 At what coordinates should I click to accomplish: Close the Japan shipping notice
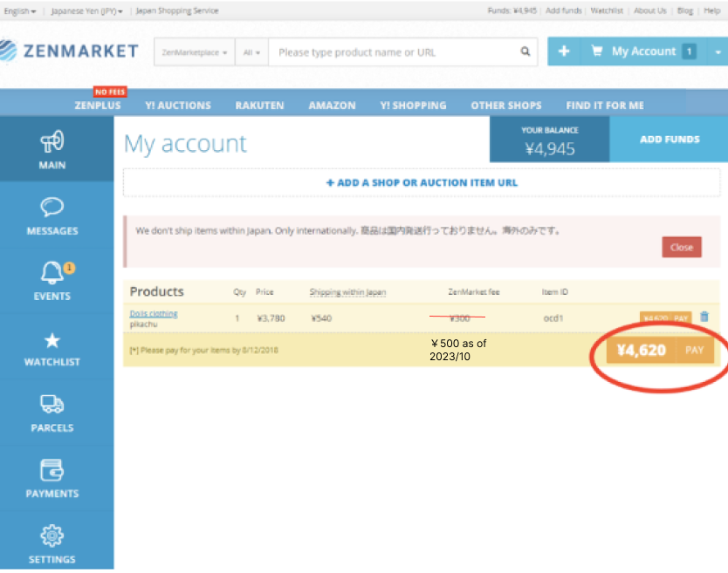[x=681, y=248]
